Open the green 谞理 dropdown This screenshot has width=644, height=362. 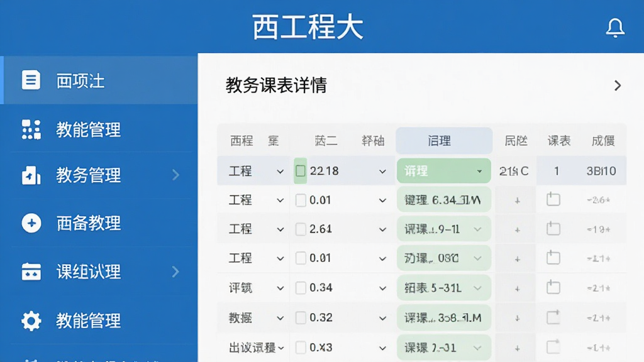(443, 171)
